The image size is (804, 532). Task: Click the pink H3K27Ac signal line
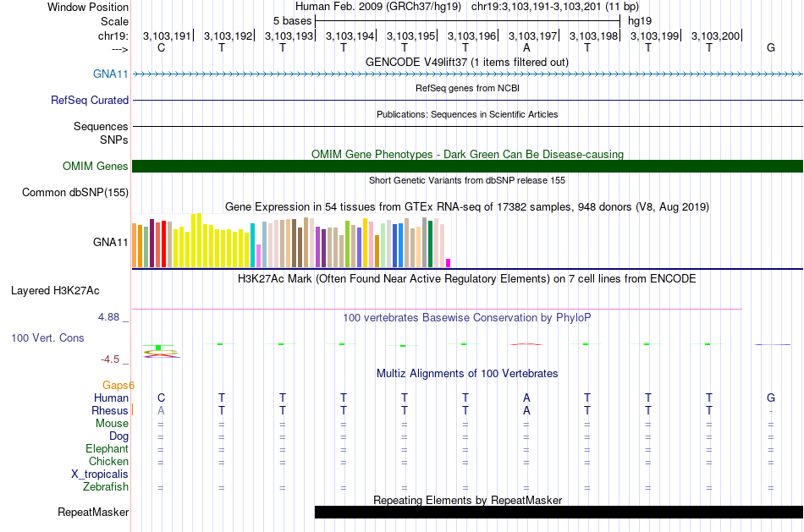pos(437,309)
